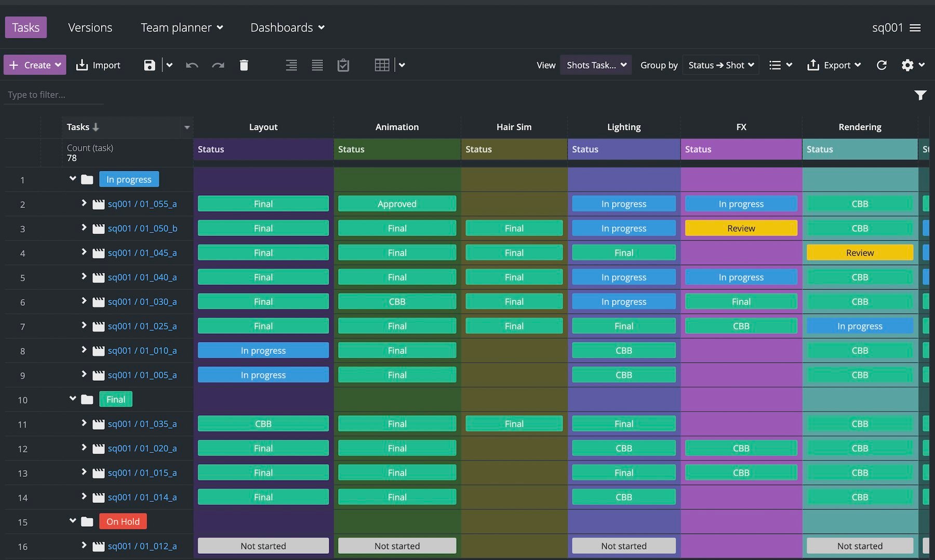Open the funnel filter icon

(x=920, y=95)
